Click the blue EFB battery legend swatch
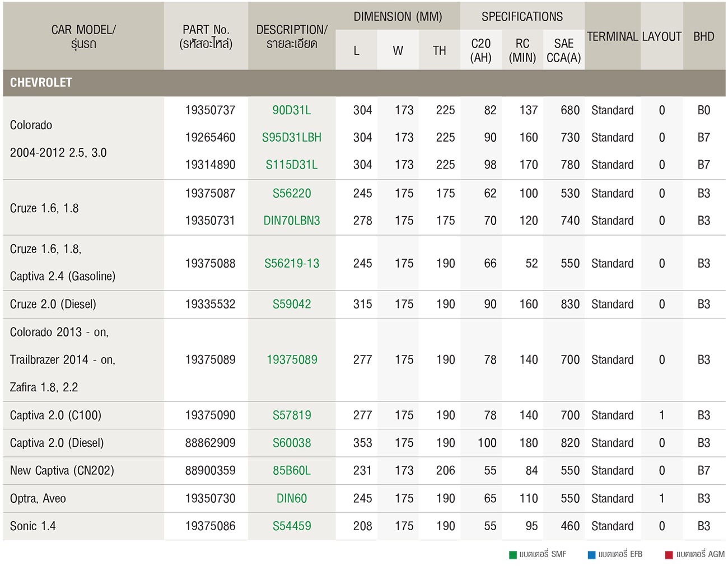Image resolution: width=728 pixels, height=566 pixels. (x=591, y=555)
